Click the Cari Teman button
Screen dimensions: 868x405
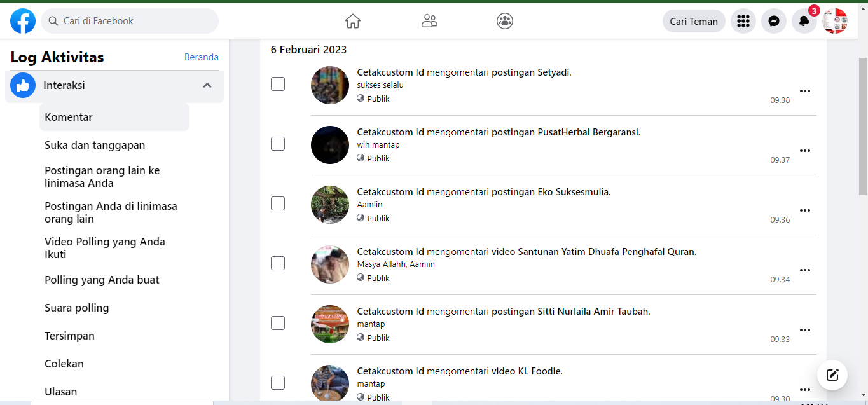(694, 21)
